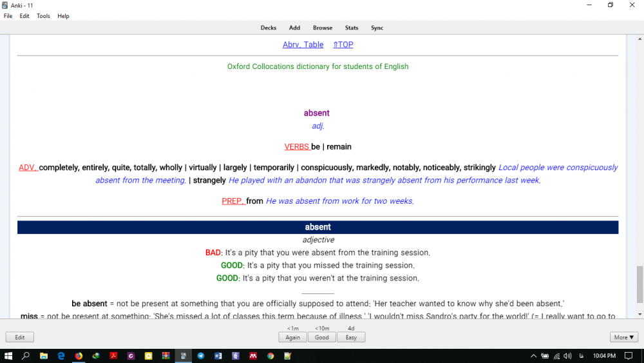Click the blue 'adj.' part-of-speech label
Viewport: 644px width, 363px height.
click(318, 126)
